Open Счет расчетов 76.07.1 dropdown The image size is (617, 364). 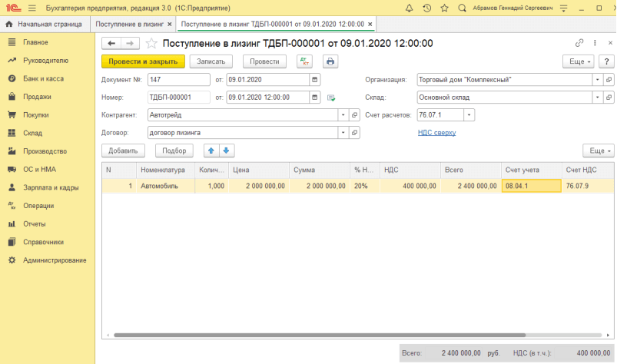[x=469, y=114]
